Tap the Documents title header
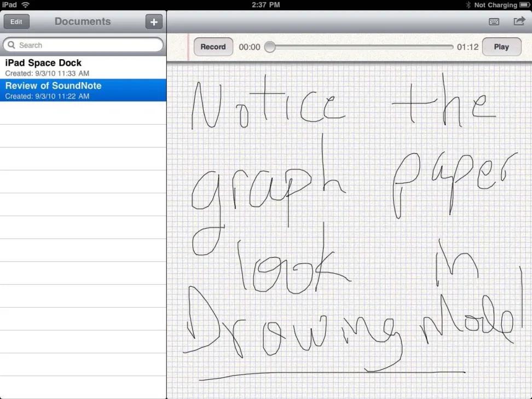 pyautogui.click(x=83, y=21)
